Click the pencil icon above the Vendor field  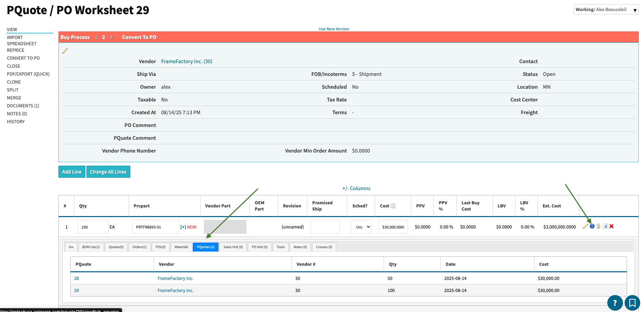[x=65, y=51]
